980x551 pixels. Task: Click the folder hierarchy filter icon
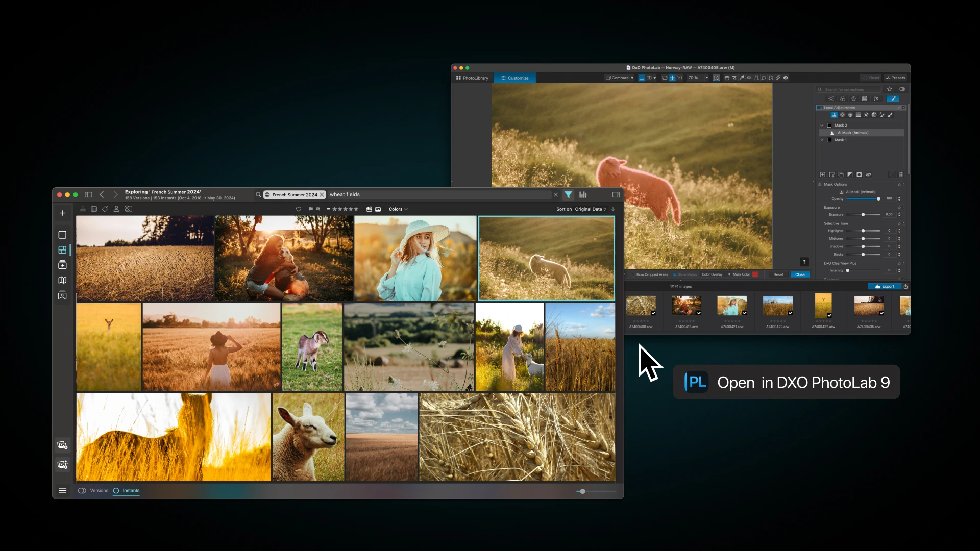point(83,209)
